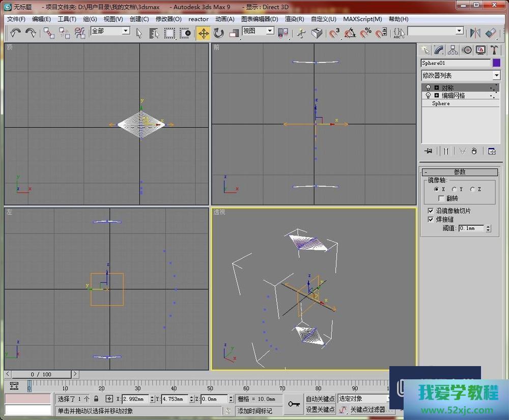Collapse the 参数 rollout header
This screenshot has width=509, height=420.
pyautogui.click(x=460, y=172)
